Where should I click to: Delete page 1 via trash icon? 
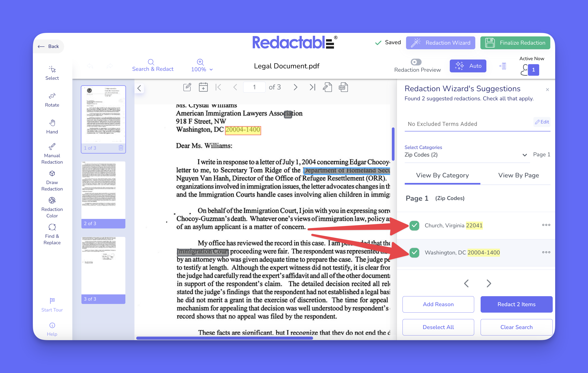pyautogui.click(x=121, y=148)
